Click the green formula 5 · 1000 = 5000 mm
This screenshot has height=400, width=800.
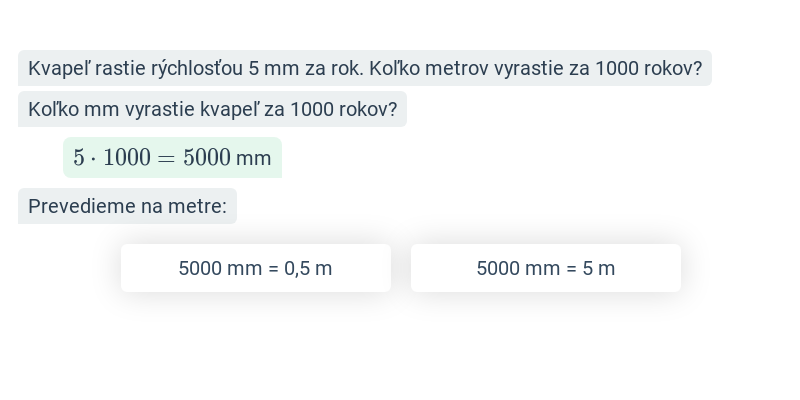point(172,158)
